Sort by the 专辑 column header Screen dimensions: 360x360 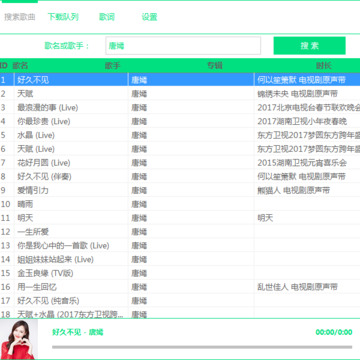point(215,66)
